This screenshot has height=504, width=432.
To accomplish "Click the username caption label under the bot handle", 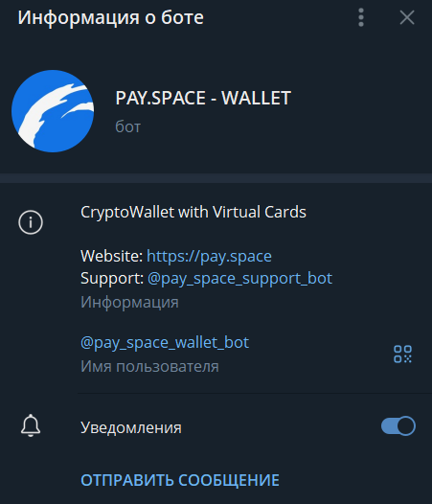I will point(149,366).
